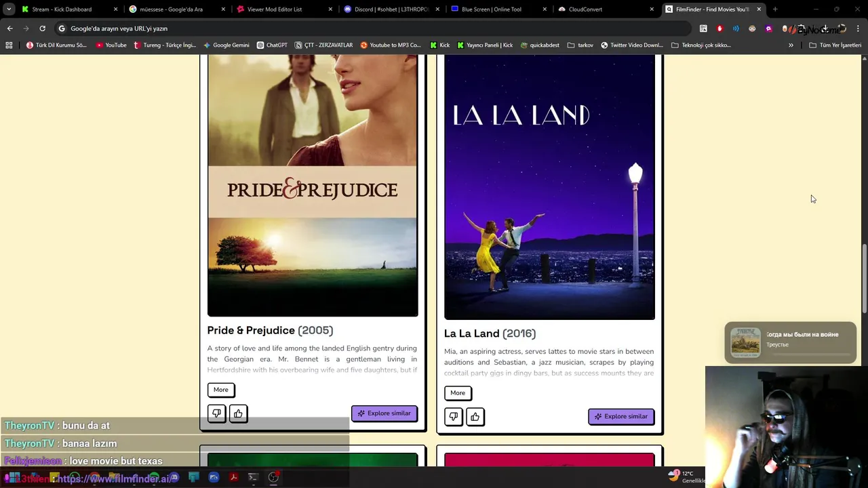Close the FilmFinder tab
Viewport: 868px width, 488px height.
[759, 9]
